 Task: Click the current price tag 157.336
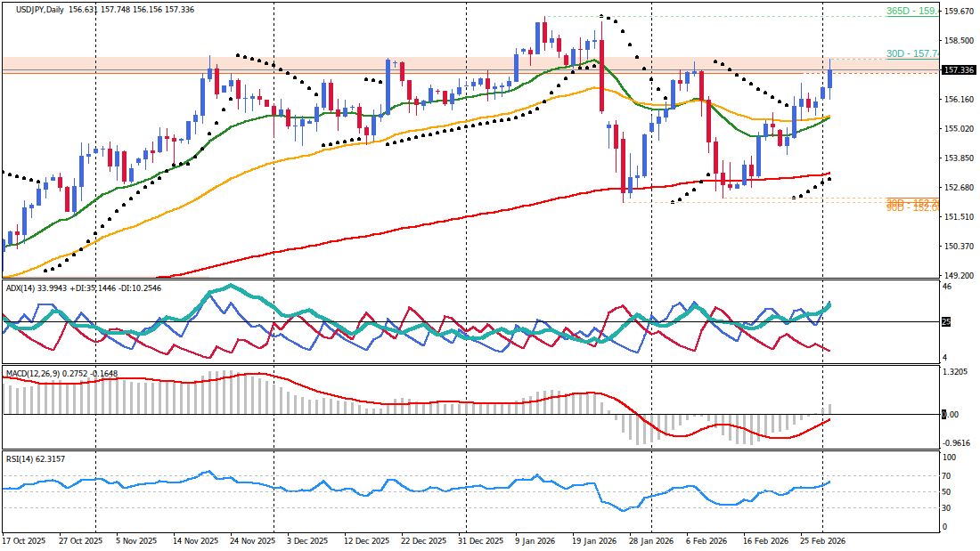[x=958, y=70]
